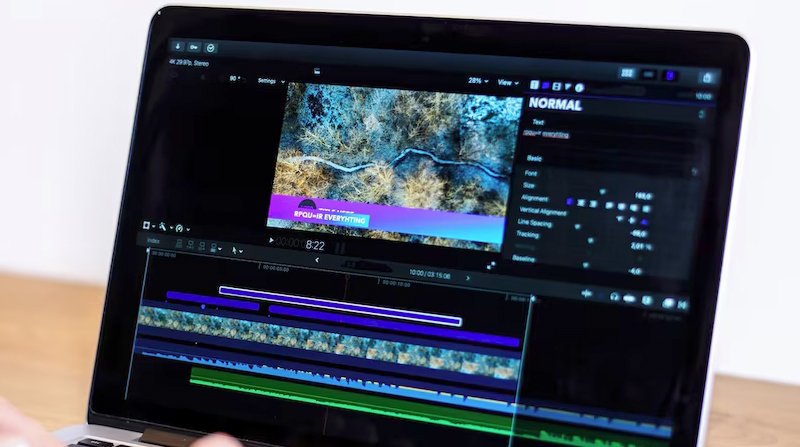Toggle the browser panel visibility button
The height and width of the screenshot is (447, 800).
click(627, 74)
